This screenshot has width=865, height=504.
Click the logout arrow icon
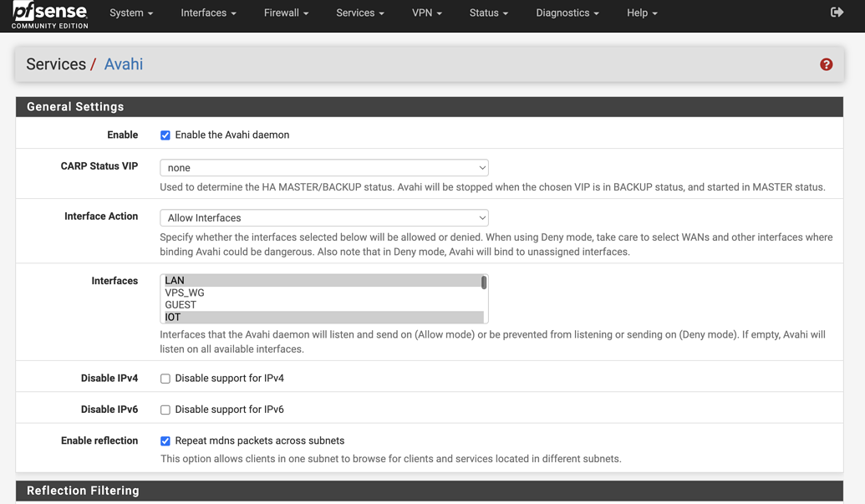point(837,13)
